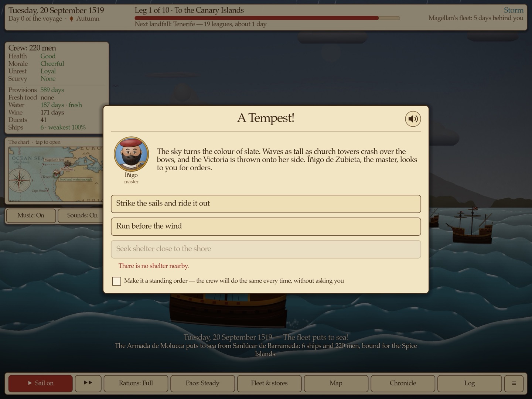Click the There is no shelter nearby warning

tap(153, 266)
